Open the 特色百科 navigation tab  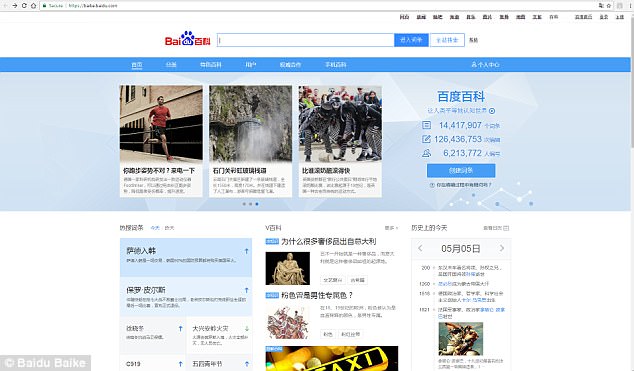(x=210, y=65)
